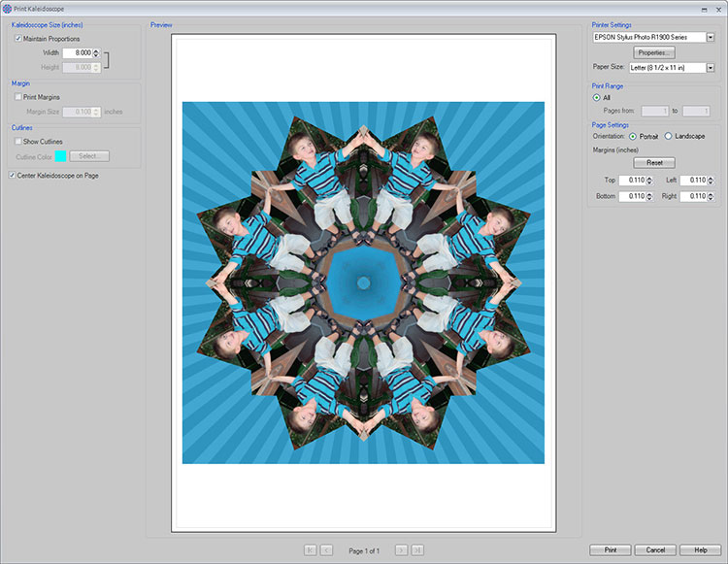Click the Pages from input field

(654, 111)
